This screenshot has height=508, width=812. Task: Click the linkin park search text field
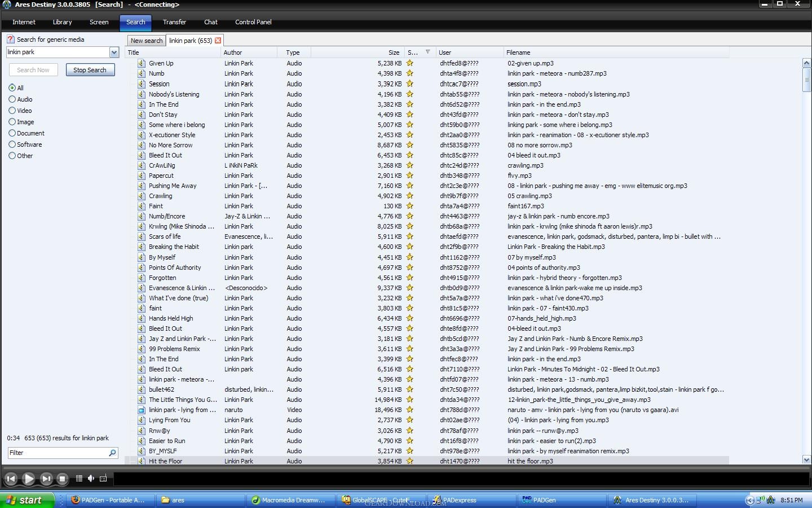coord(58,52)
